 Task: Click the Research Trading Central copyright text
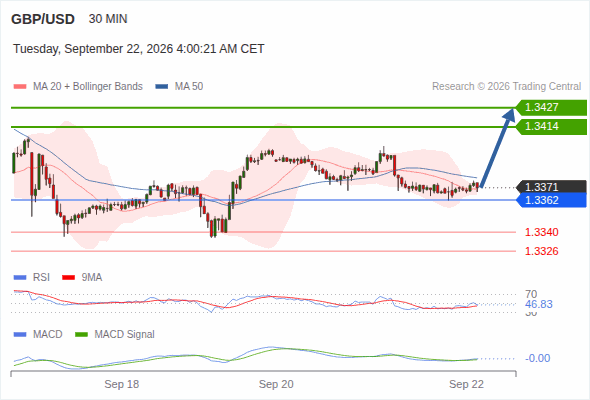506,87
